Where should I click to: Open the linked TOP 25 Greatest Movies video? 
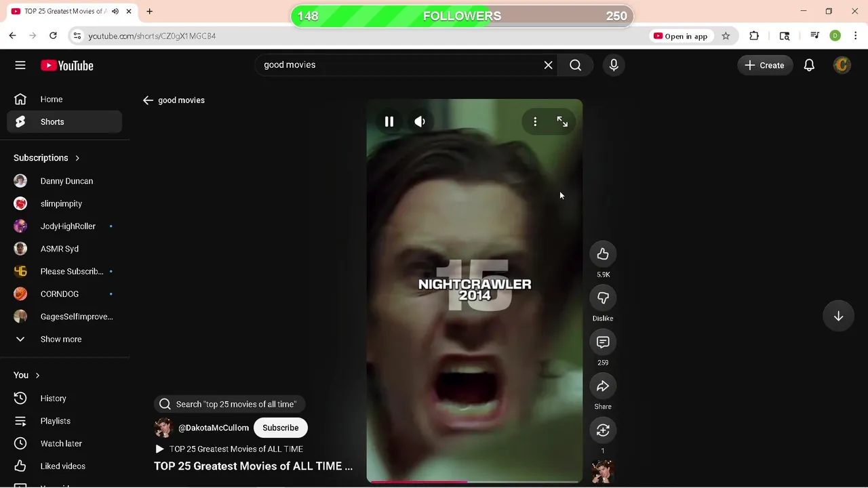click(229, 449)
